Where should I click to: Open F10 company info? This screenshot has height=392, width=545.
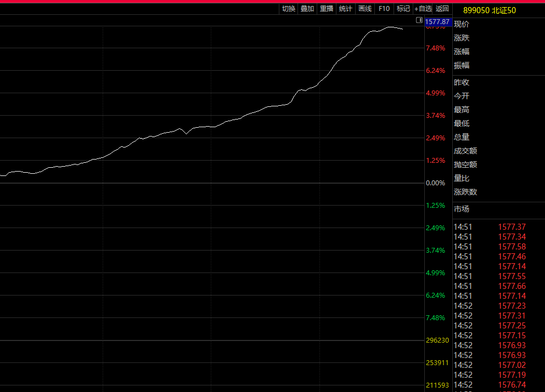(384, 9)
